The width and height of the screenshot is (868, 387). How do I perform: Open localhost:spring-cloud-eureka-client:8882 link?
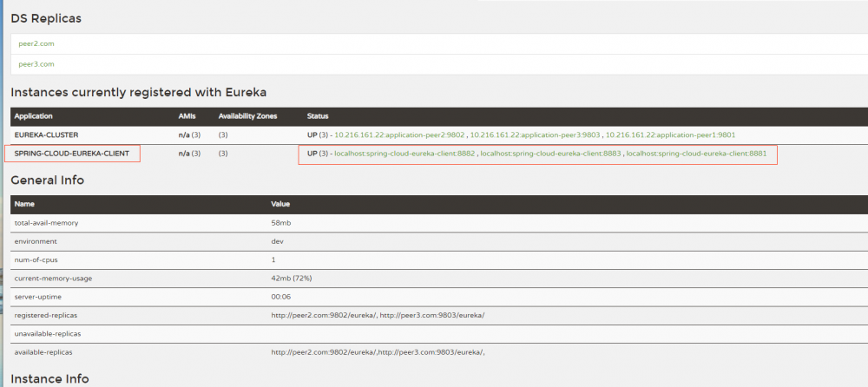[404, 154]
